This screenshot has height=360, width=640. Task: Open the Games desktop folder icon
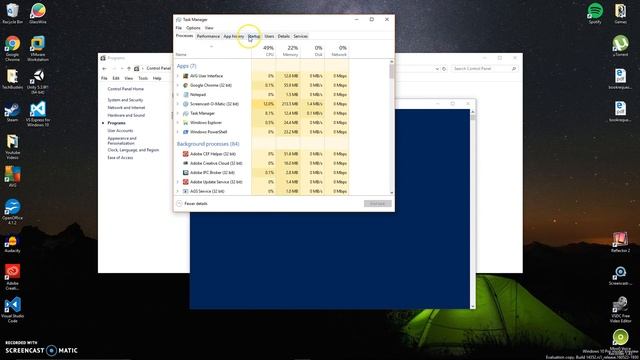(620, 13)
